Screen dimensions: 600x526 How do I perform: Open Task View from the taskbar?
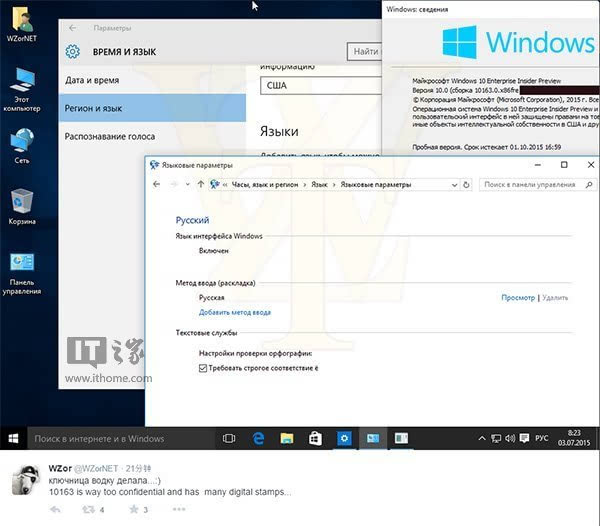coord(229,438)
